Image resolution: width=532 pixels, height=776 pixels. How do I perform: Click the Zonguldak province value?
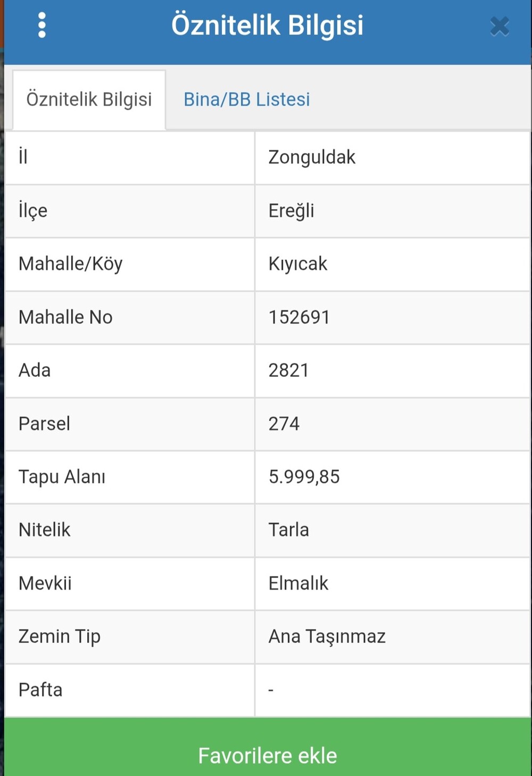pos(312,158)
